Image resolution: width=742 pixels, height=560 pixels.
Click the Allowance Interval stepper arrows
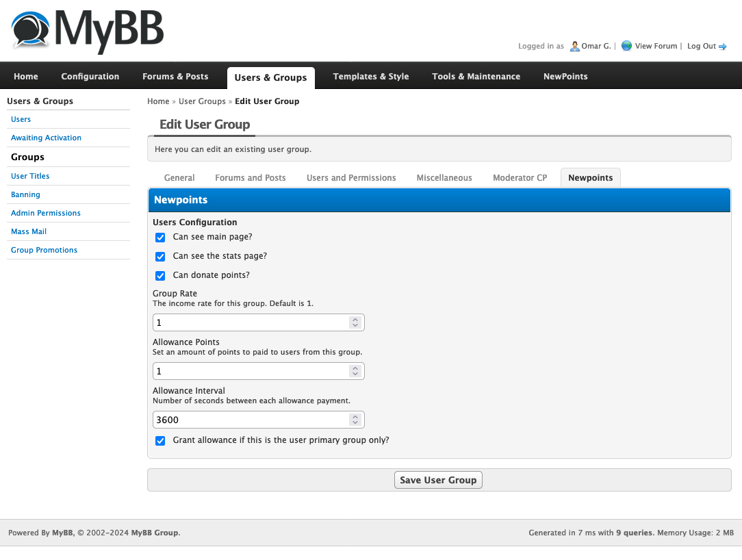point(355,420)
